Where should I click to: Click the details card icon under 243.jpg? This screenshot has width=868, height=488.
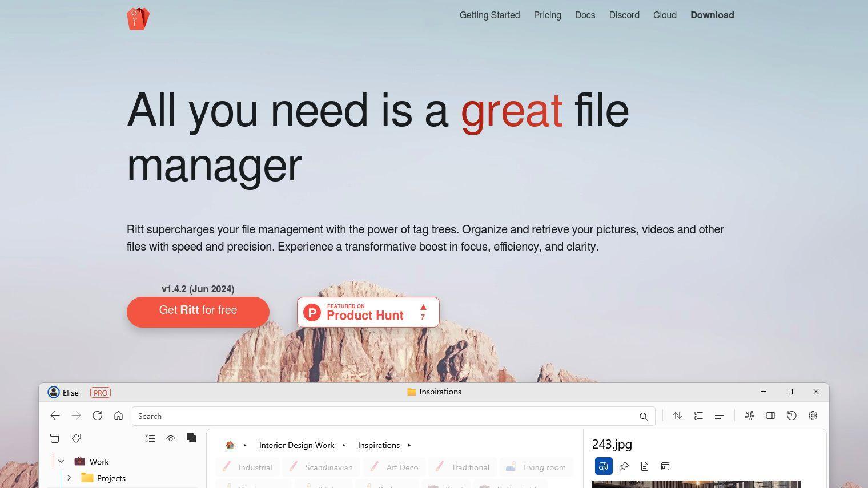665,466
